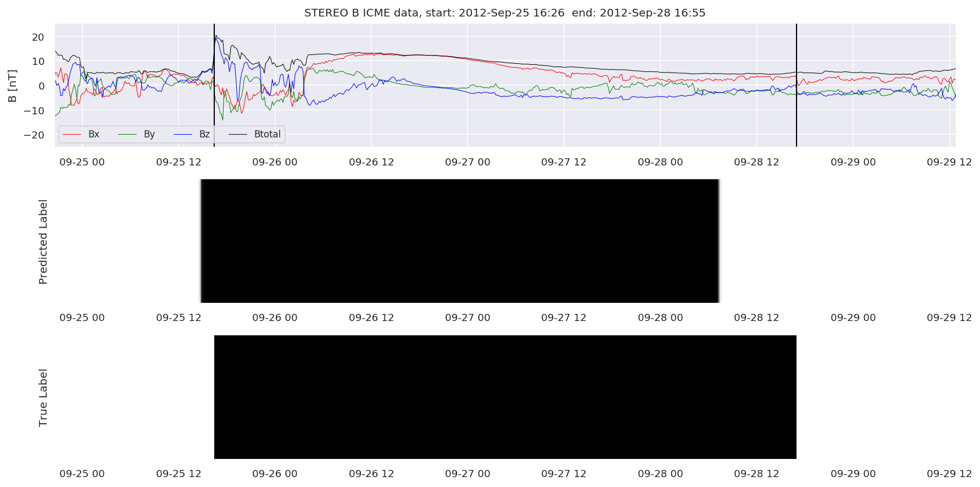Click tick 09-28 12 under the magnetic field plot

coord(757,162)
